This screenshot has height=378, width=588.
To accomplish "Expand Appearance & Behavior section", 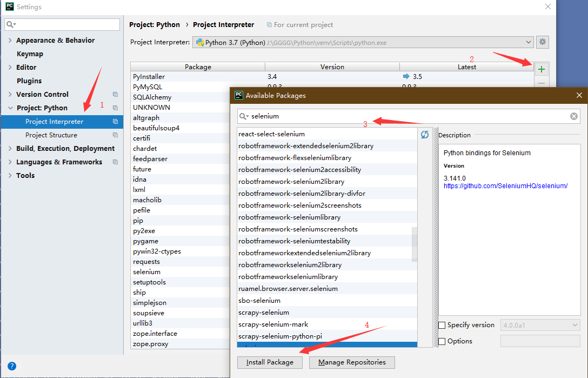I will tap(10, 40).
